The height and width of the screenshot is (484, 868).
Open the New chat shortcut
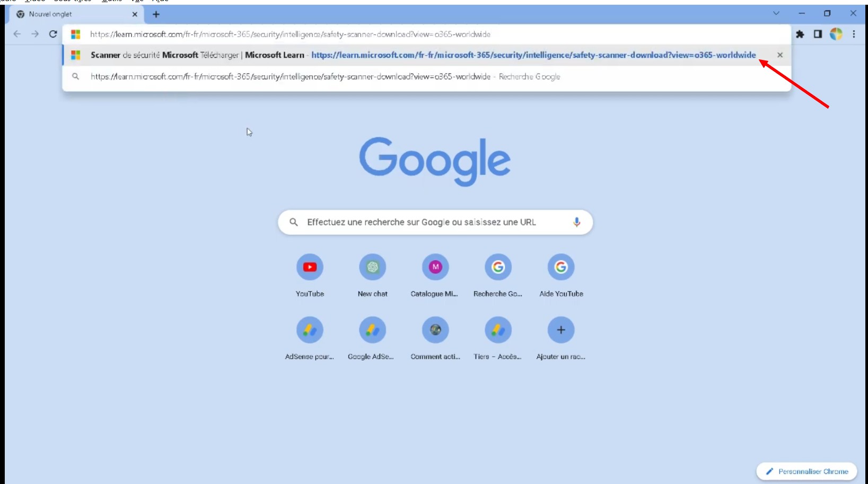tap(372, 267)
